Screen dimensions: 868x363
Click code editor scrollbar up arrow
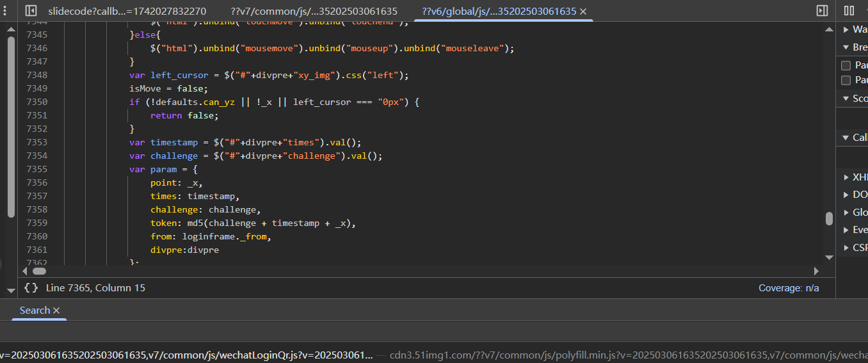tap(829, 28)
